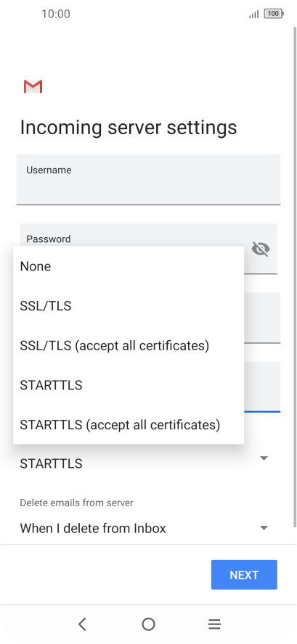Viewport: 297px width, 644px height.
Task: Focus the Username input field
Action: (148, 179)
